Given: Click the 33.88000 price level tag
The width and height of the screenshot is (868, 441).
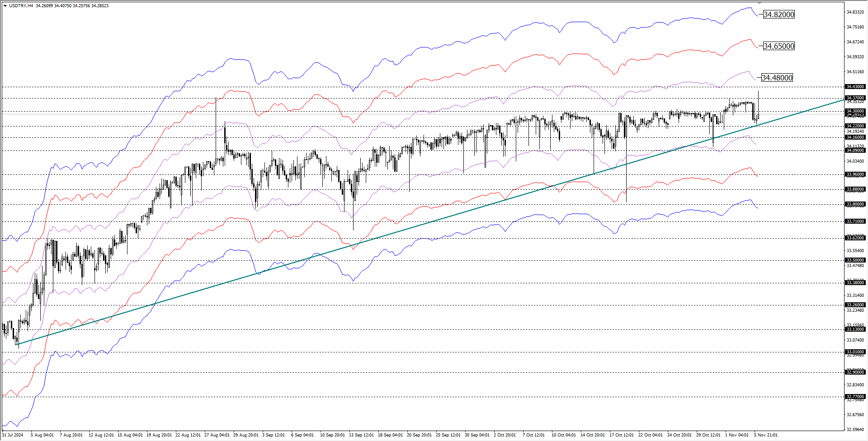Looking at the screenshot, I should (855, 189).
